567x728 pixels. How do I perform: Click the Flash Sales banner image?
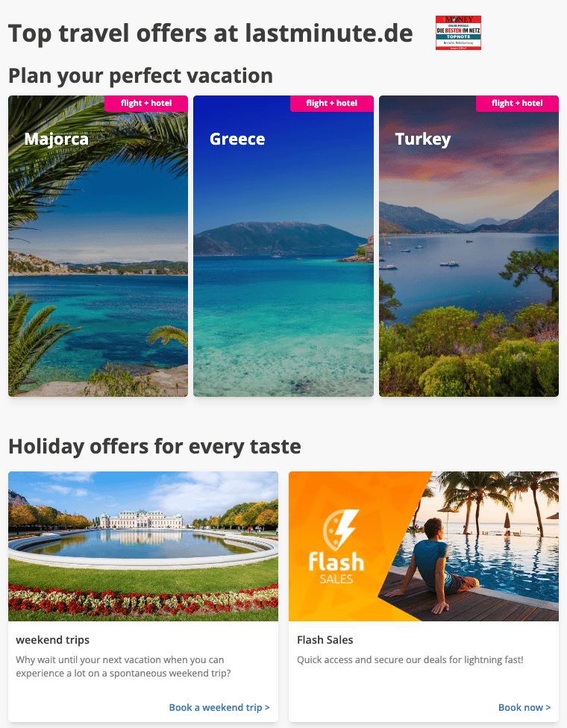click(x=424, y=546)
